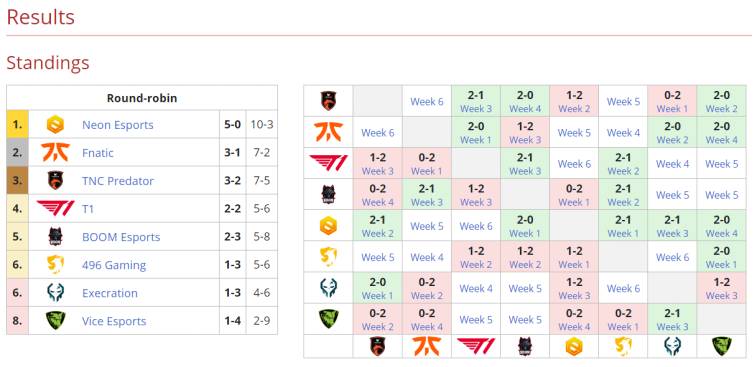Open the Execration team link
The image size is (753, 367).
click(x=110, y=293)
